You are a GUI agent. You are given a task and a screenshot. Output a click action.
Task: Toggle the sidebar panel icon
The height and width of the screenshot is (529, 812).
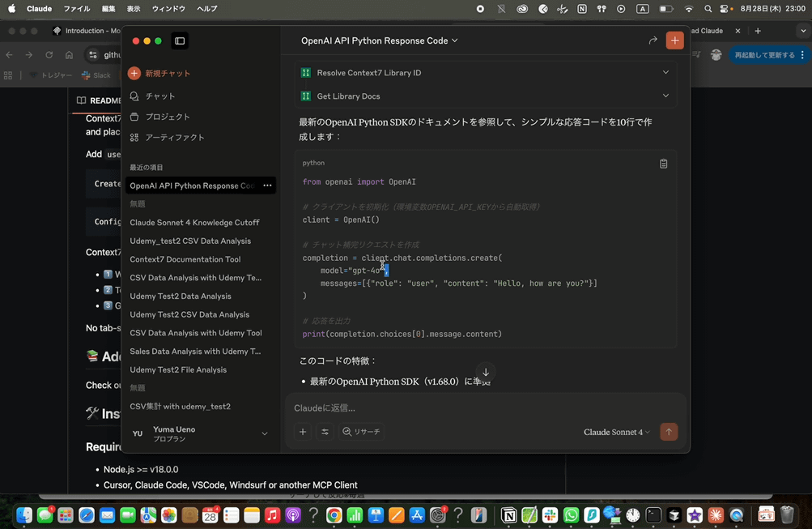(180, 41)
